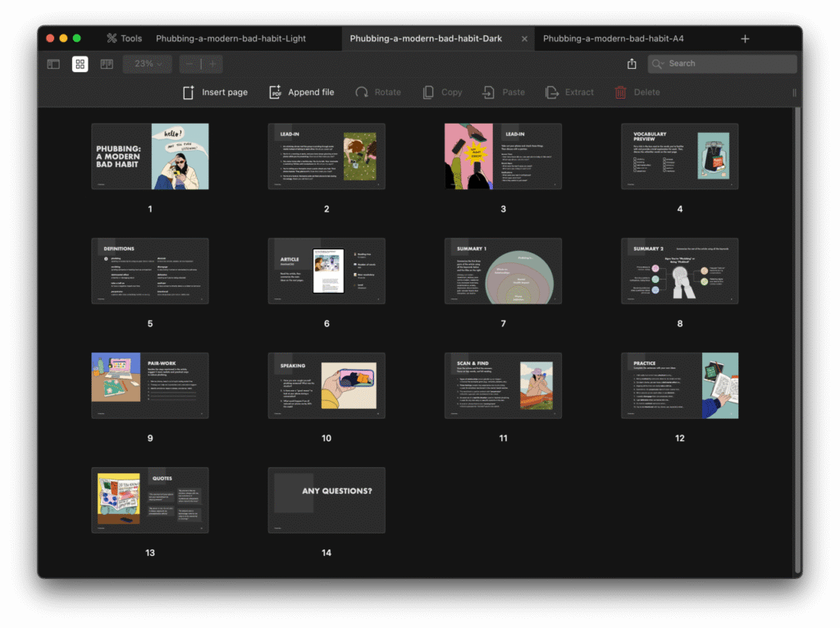Toggle the sidebar panel view icon

pyautogui.click(x=53, y=64)
